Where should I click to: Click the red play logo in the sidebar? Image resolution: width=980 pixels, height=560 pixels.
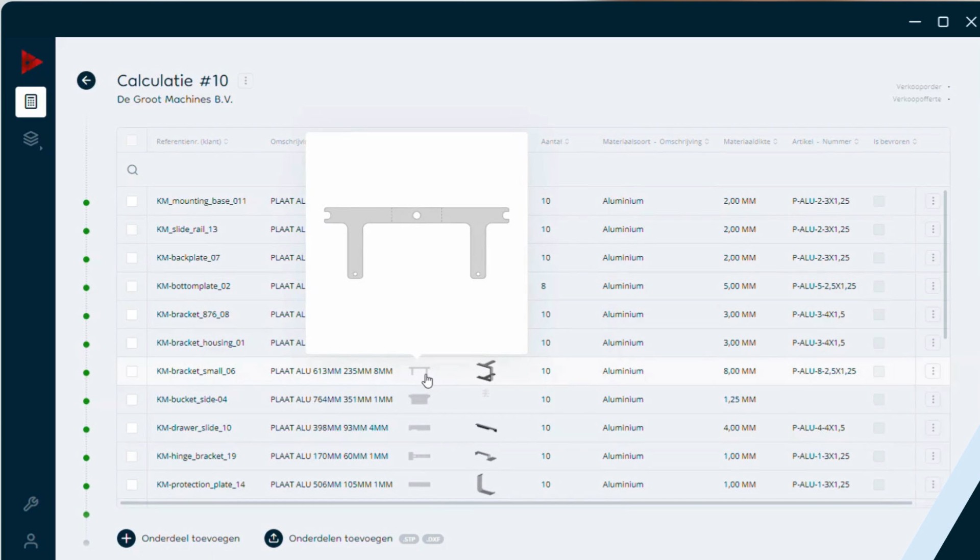(31, 62)
